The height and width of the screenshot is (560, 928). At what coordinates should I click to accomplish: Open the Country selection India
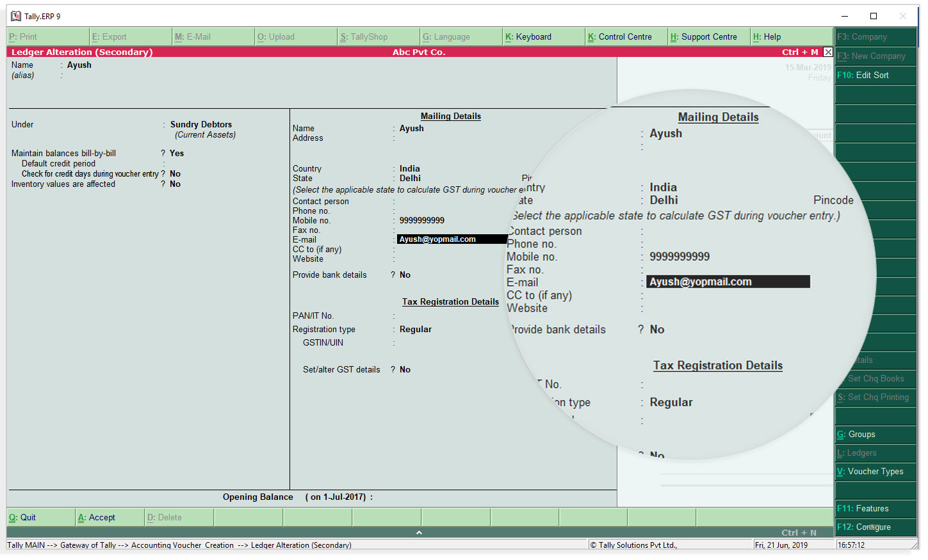(410, 169)
